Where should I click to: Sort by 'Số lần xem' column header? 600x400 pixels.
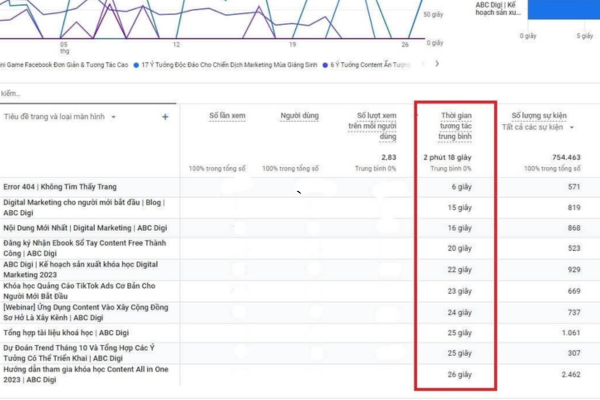pyautogui.click(x=227, y=116)
